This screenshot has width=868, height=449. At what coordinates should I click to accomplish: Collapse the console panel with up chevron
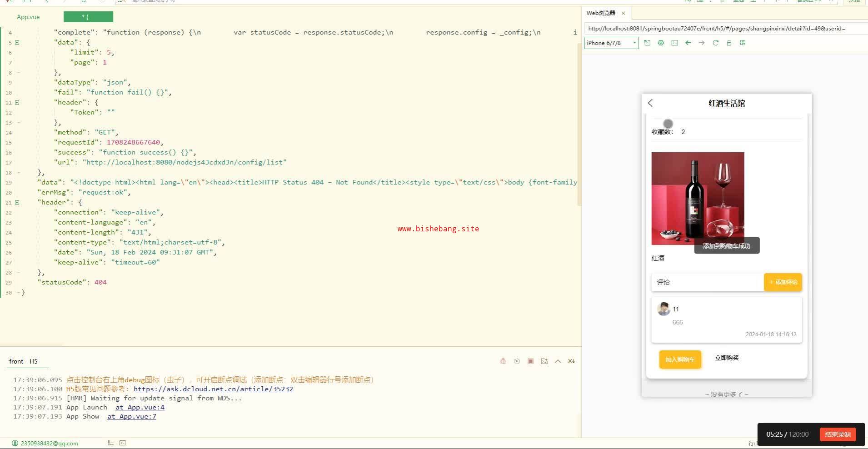(x=558, y=361)
